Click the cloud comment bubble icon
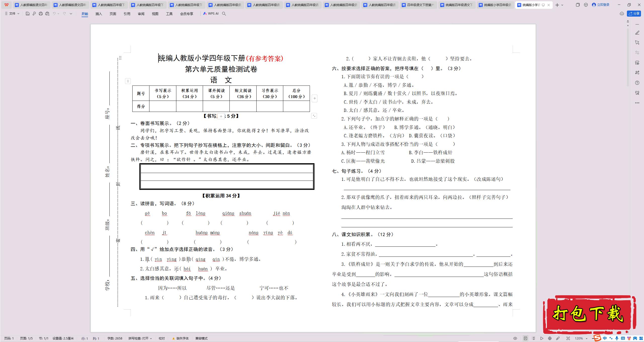Image resolution: width=644 pixels, height=342 pixels. click(x=622, y=14)
